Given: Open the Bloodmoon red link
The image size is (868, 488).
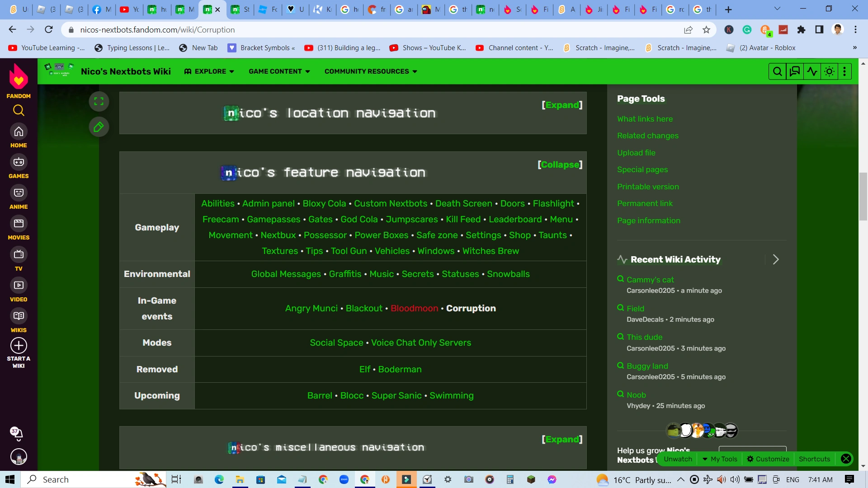Looking at the screenshot, I should 414,308.
